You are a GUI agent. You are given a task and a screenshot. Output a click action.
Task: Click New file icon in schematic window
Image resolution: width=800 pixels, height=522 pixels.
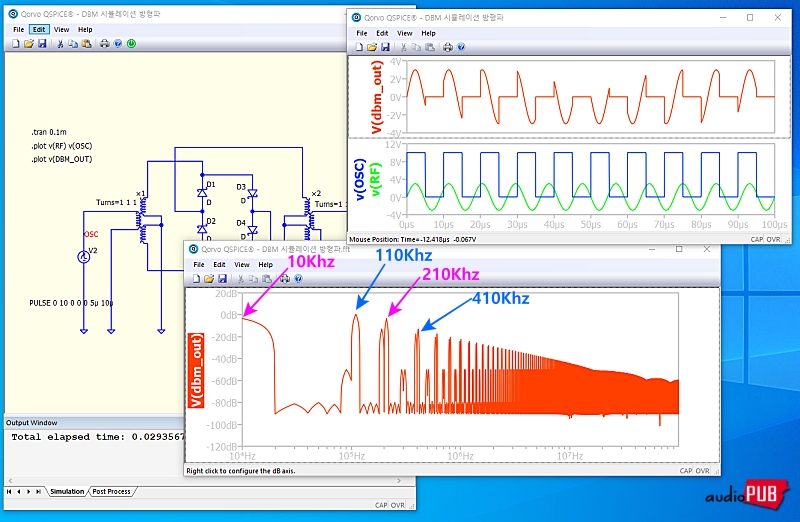(15, 44)
